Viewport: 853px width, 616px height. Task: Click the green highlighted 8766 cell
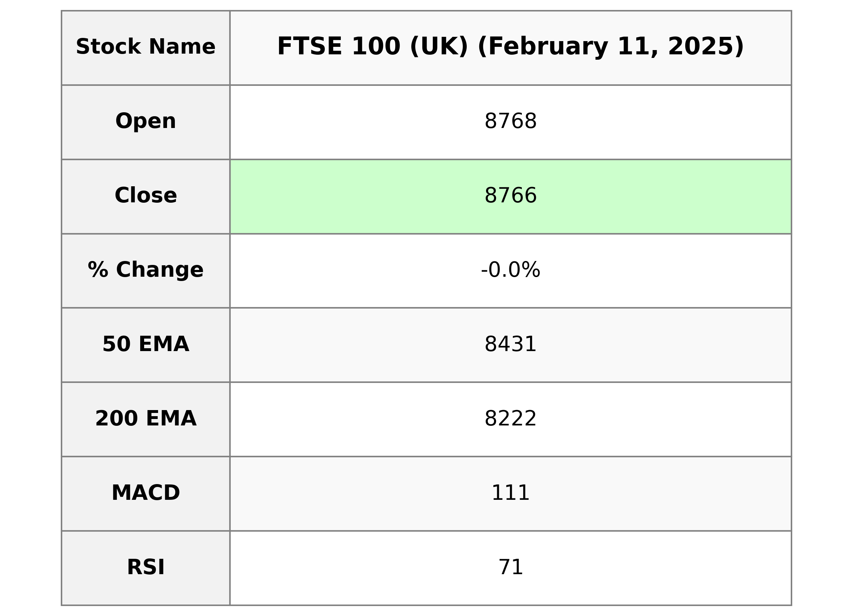tap(510, 196)
